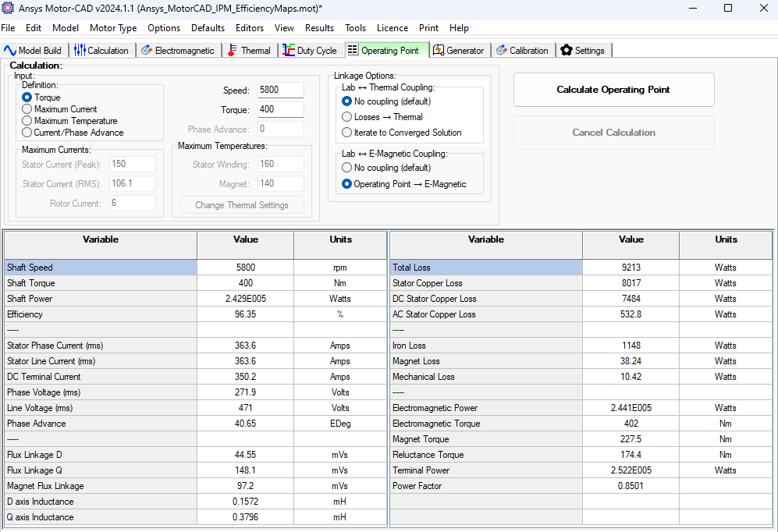Click the Change Thermal Settings button
Viewport: 778px width, 532px height.
[x=242, y=204]
